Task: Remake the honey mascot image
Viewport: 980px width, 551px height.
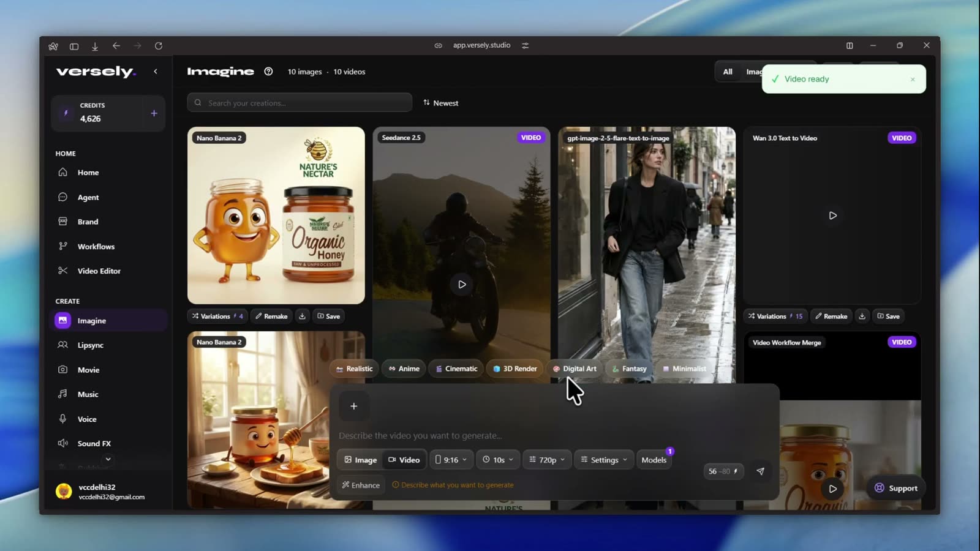Action: pyautogui.click(x=271, y=317)
